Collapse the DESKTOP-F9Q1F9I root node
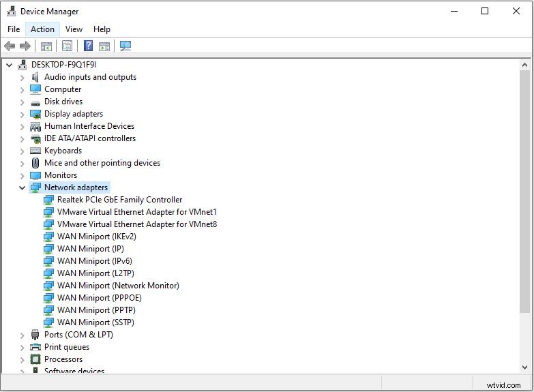Image resolution: width=534 pixels, height=392 pixels. pos(9,65)
